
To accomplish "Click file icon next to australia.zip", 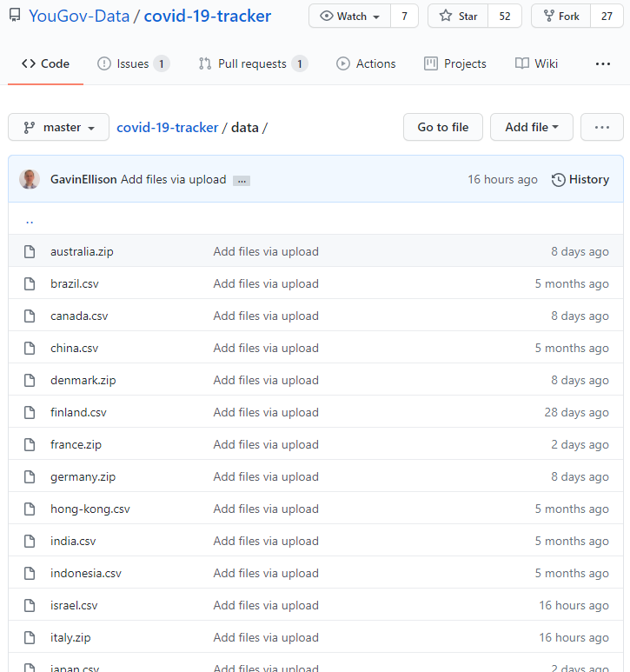I will click(x=30, y=251).
